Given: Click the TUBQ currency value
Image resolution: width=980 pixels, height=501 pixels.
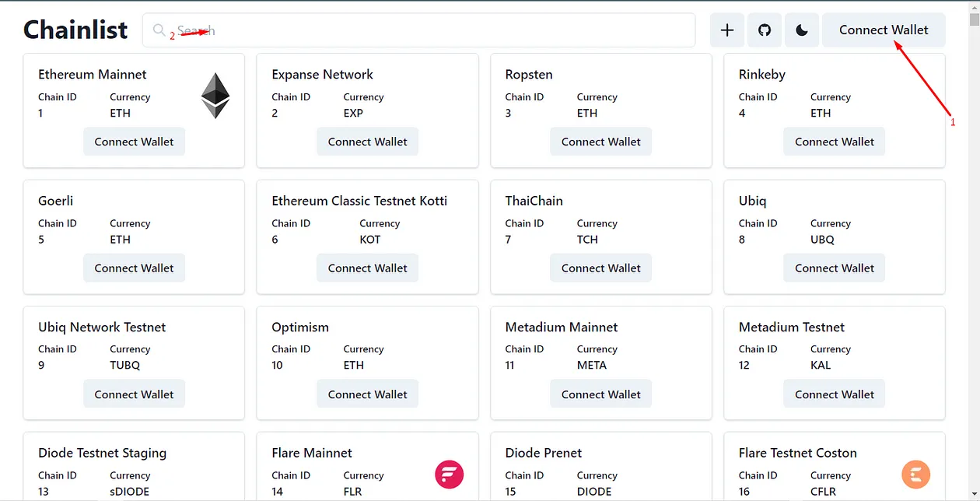Looking at the screenshot, I should click(x=125, y=366).
